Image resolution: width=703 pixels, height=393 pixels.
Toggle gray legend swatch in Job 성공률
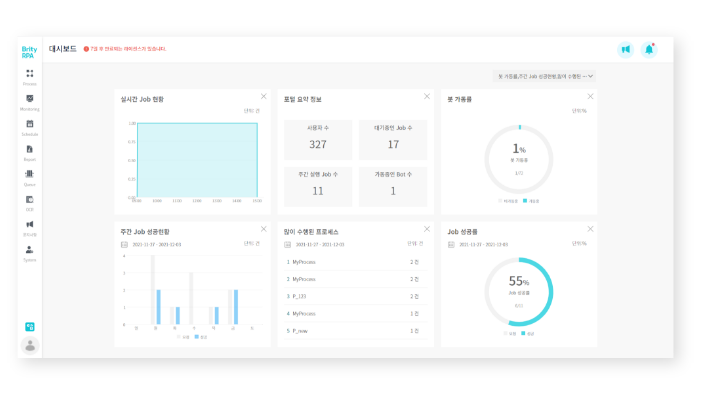point(505,333)
